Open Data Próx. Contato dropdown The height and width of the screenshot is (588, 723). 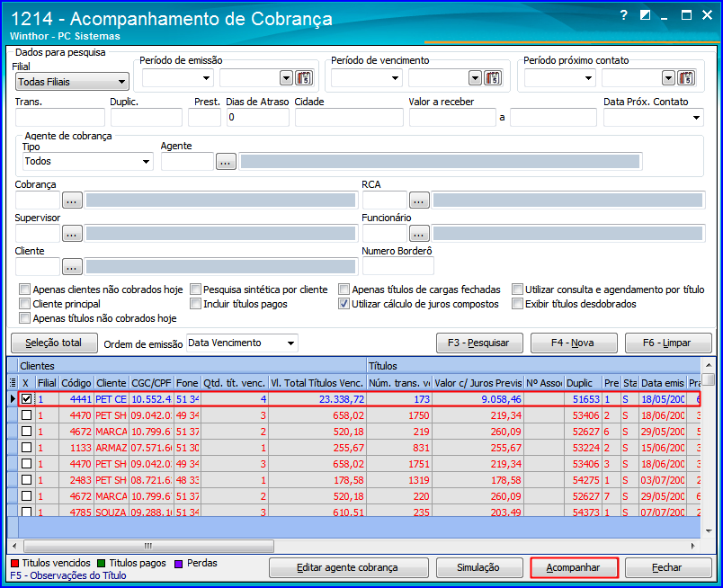(x=696, y=118)
